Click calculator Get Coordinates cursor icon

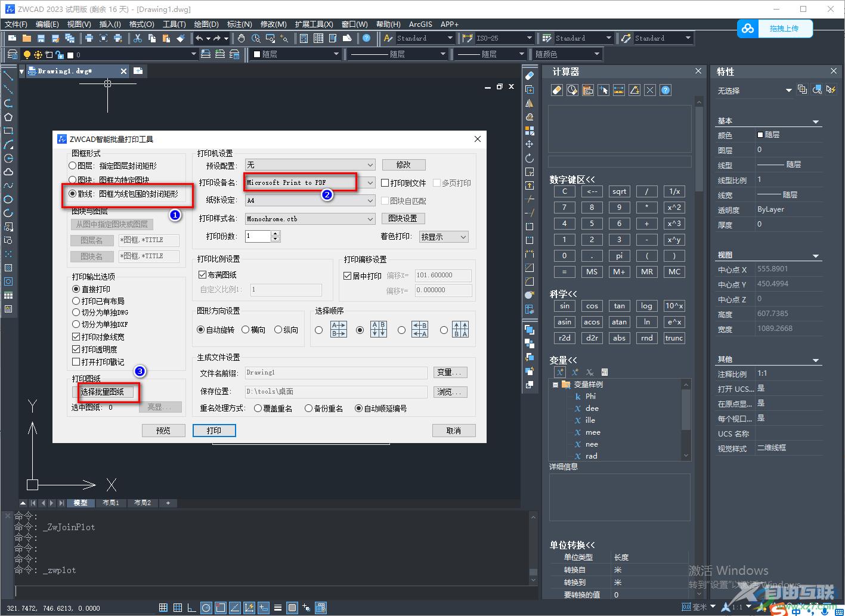tap(603, 90)
